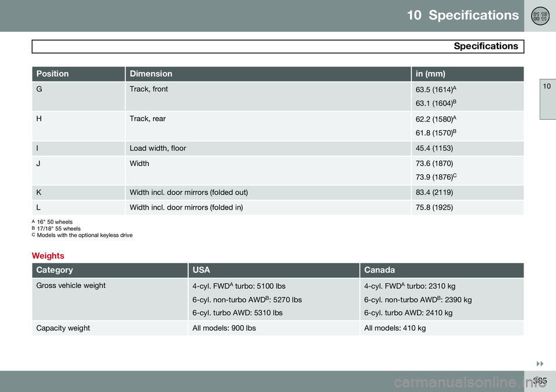Click position letter H in the table
This screenshot has height=392, width=556.
pos(39,119)
